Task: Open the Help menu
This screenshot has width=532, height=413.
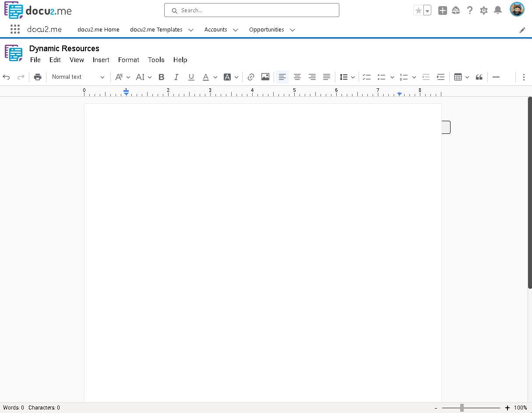Action: click(180, 60)
